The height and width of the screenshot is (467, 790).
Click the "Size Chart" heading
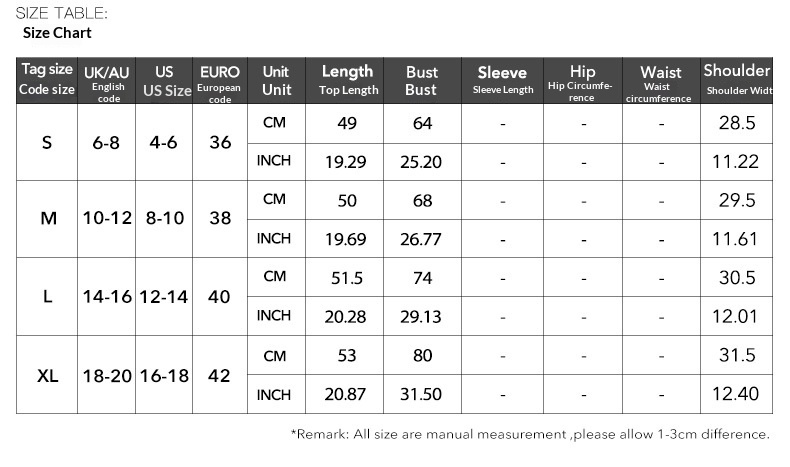click(58, 33)
